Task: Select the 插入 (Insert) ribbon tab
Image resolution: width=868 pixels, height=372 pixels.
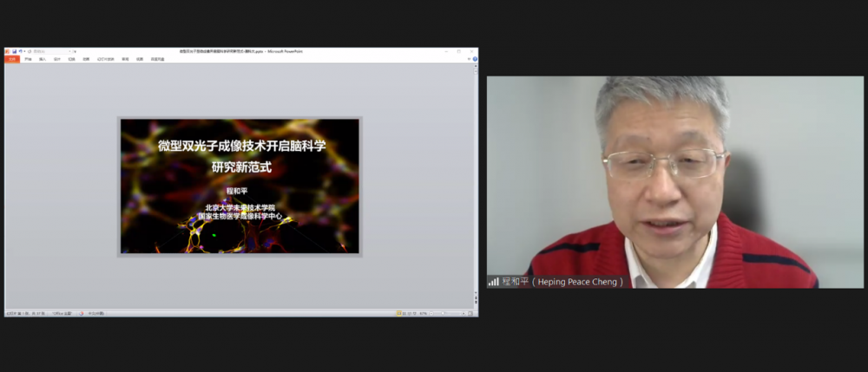Action: (x=43, y=59)
